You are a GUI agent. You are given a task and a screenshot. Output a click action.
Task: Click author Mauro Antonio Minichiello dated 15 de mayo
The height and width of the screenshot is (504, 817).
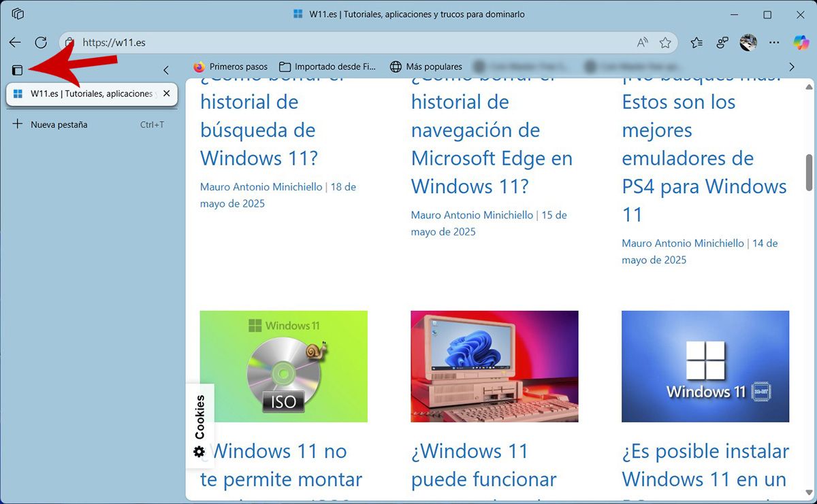tap(472, 215)
